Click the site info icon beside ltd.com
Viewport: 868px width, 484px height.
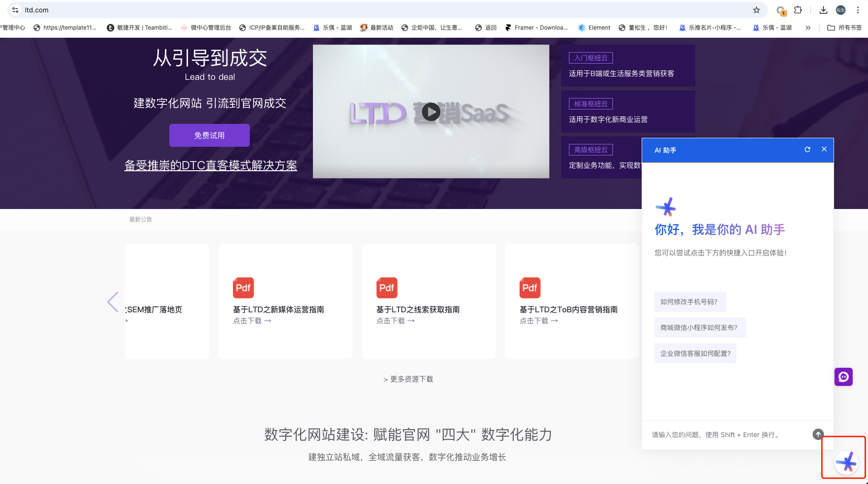coord(15,10)
